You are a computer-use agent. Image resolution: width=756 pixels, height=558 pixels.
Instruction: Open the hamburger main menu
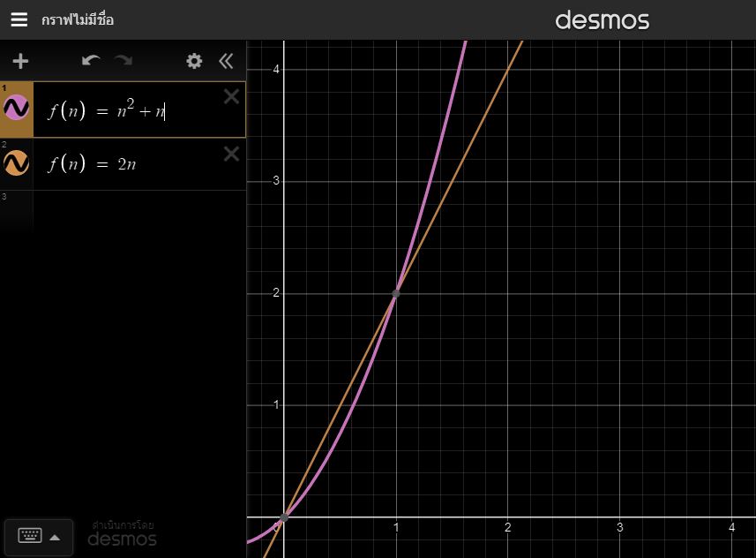[x=19, y=19]
